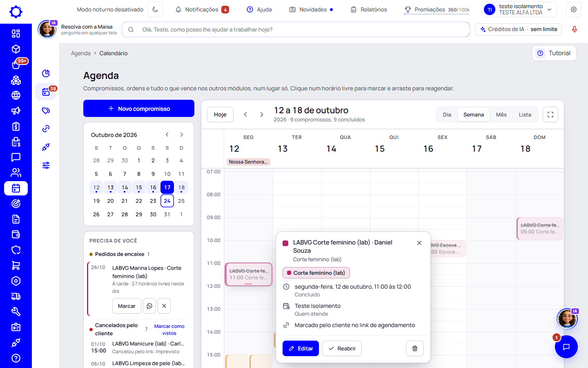Open WhatsApp icon for Marina Lopes

pyautogui.click(x=149, y=306)
